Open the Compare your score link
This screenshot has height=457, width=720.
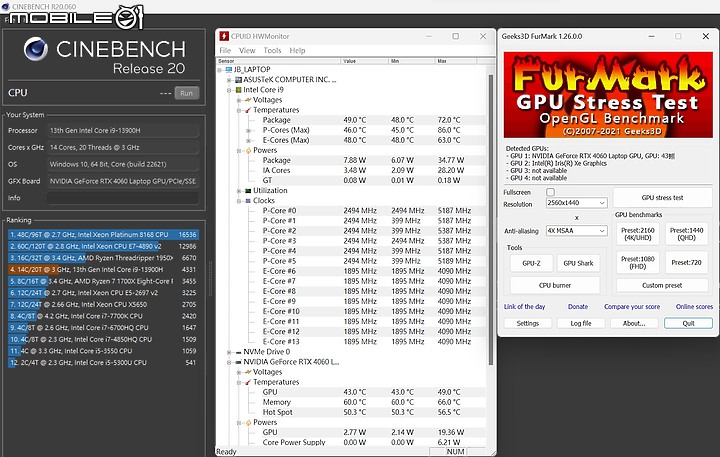click(x=632, y=306)
